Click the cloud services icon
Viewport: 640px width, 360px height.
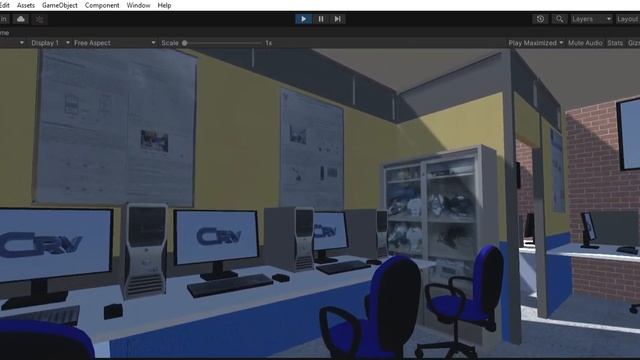(21, 19)
